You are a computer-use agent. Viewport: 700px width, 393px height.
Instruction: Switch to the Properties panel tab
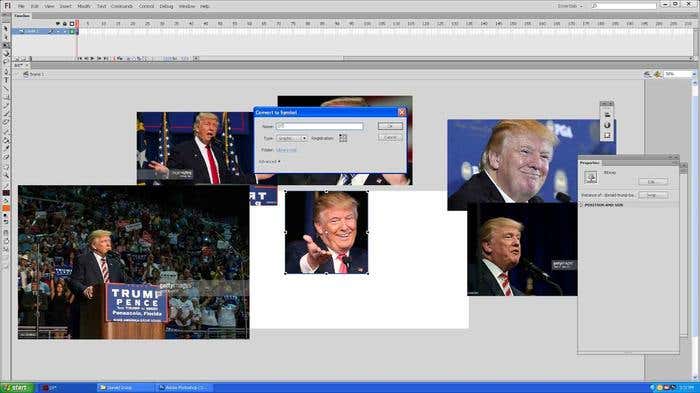coord(590,163)
